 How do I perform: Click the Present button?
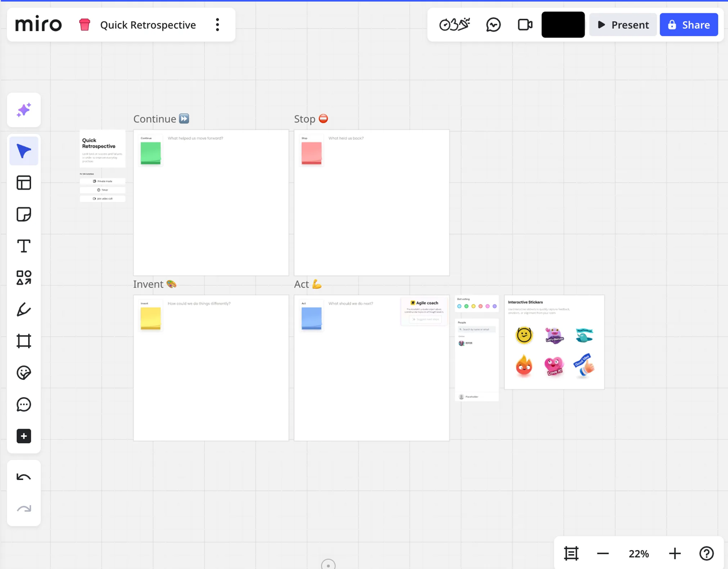pos(623,25)
